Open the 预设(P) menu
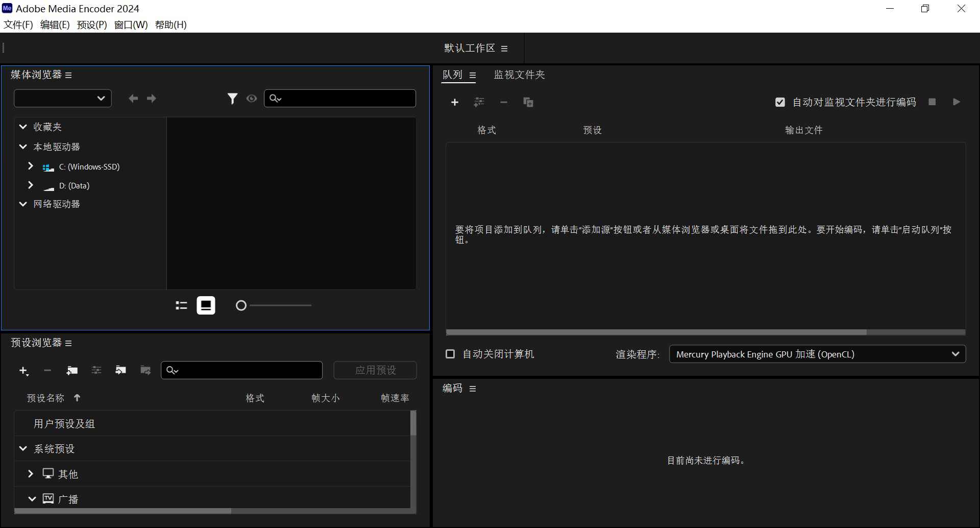The image size is (980, 528). [x=92, y=25]
